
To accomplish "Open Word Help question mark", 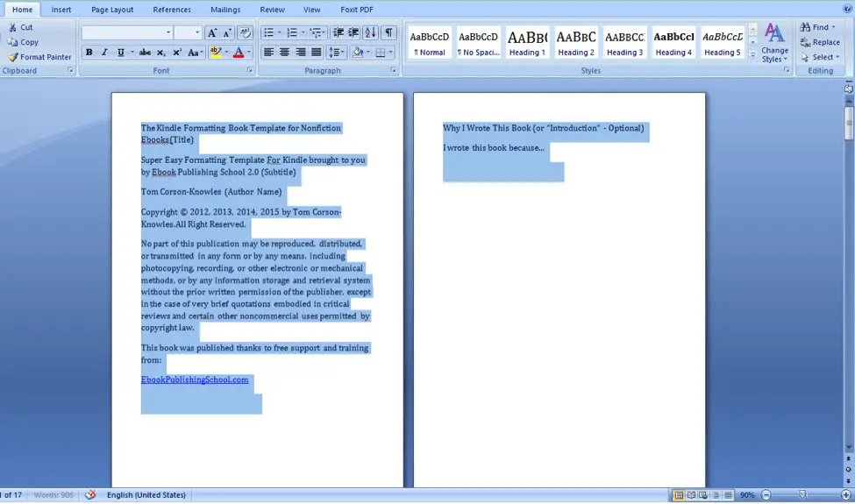I will click(x=847, y=8).
